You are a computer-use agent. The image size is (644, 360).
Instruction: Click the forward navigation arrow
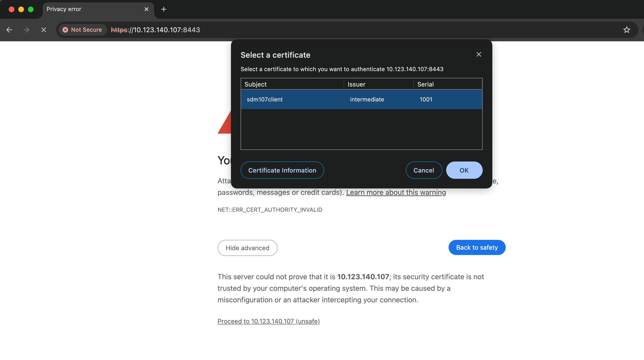point(26,30)
